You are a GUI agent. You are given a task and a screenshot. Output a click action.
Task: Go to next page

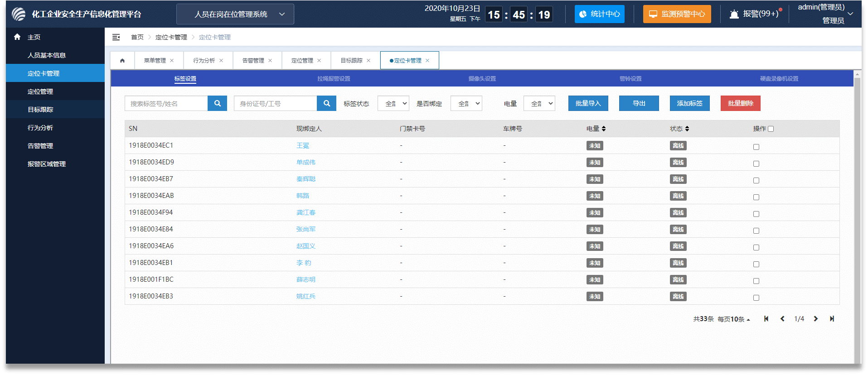pos(816,319)
